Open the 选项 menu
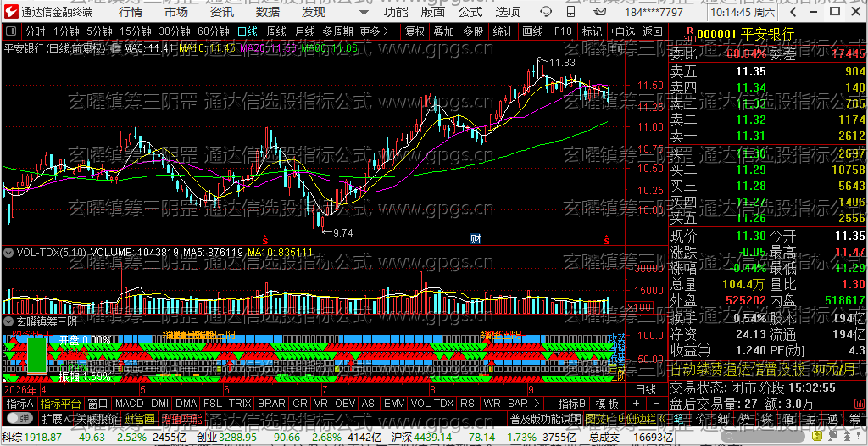 tap(508, 12)
